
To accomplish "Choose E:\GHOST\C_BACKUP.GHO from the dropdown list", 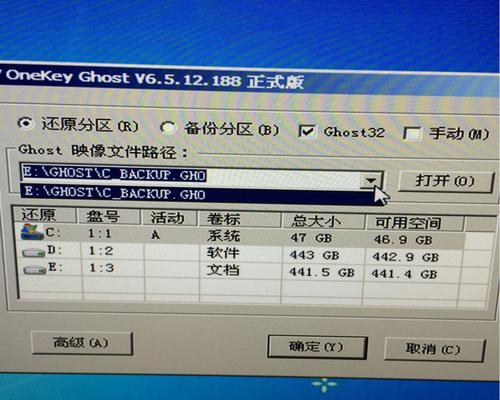I will point(197,194).
